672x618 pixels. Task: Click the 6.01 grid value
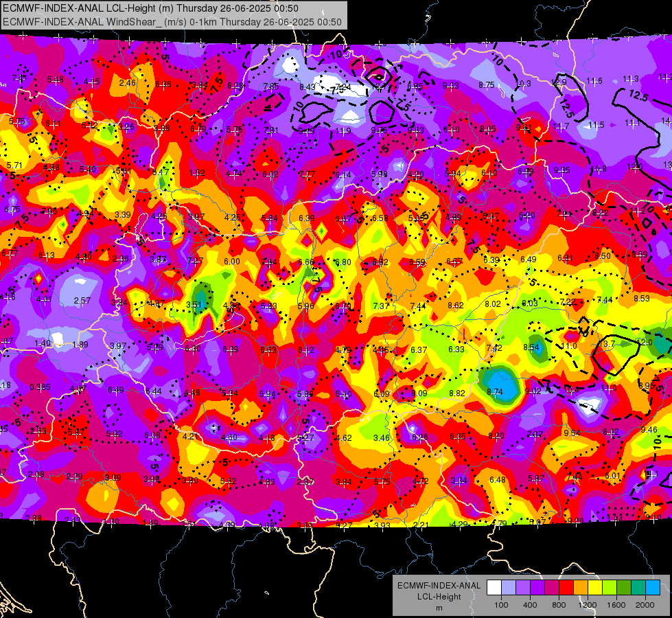pyautogui.click(x=612, y=476)
